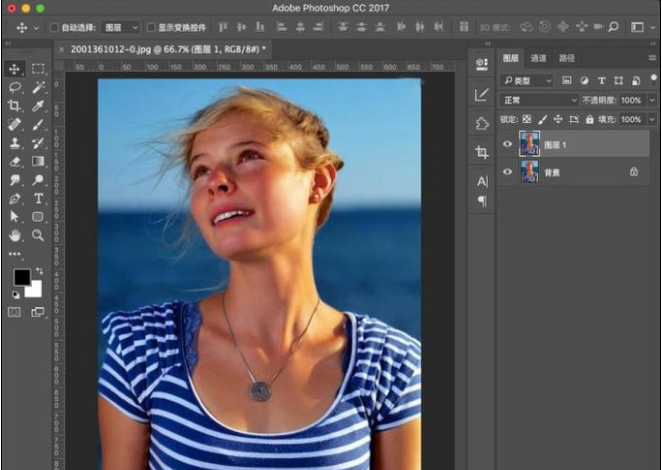Select the Type tool

coord(38,199)
